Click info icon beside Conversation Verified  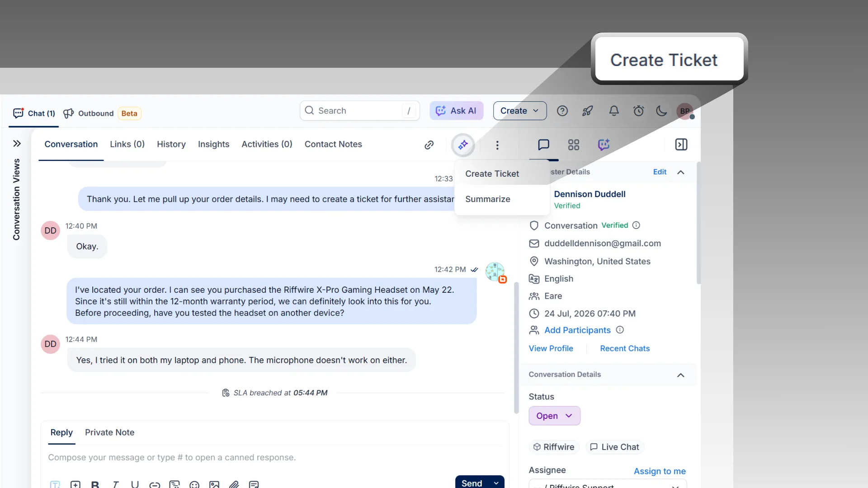(636, 225)
